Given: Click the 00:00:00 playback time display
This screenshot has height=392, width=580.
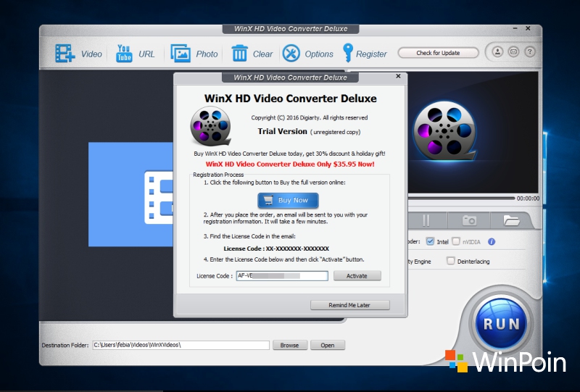Looking at the screenshot, I should (529, 199).
